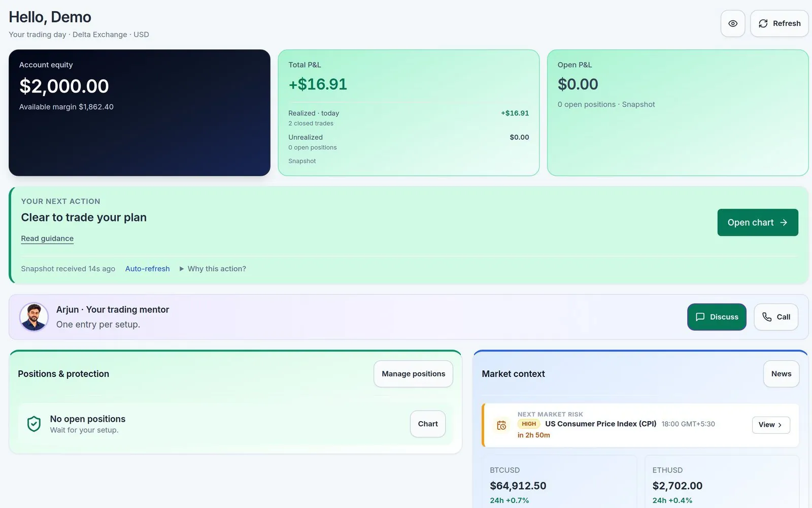The image size is (812, 508).
Task: Click the speech bubble Discuss icon
Action: click(x=700, y=317)
